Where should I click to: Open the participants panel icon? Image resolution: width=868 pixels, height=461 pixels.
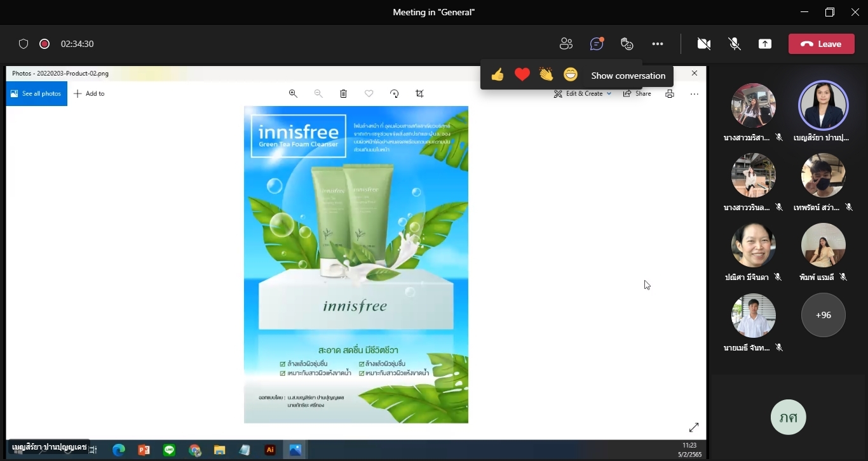pos(566,44)
